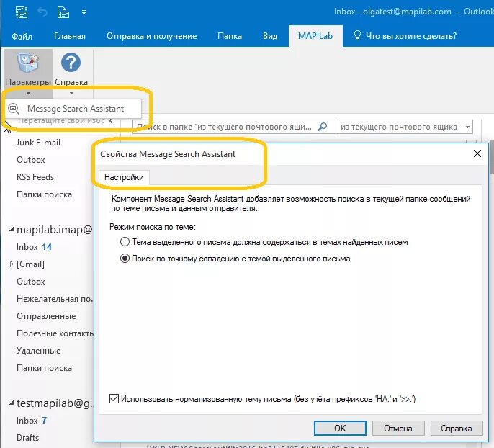The width and height of the screenshot is (494, 448).
Task: Open the mapilab.imap Inbox with 14 unread
Action: pos(34,246)
